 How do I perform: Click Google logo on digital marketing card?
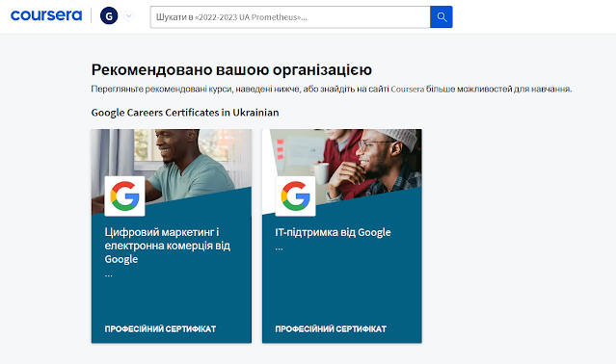pyautogui.click(x=124, y=196)
